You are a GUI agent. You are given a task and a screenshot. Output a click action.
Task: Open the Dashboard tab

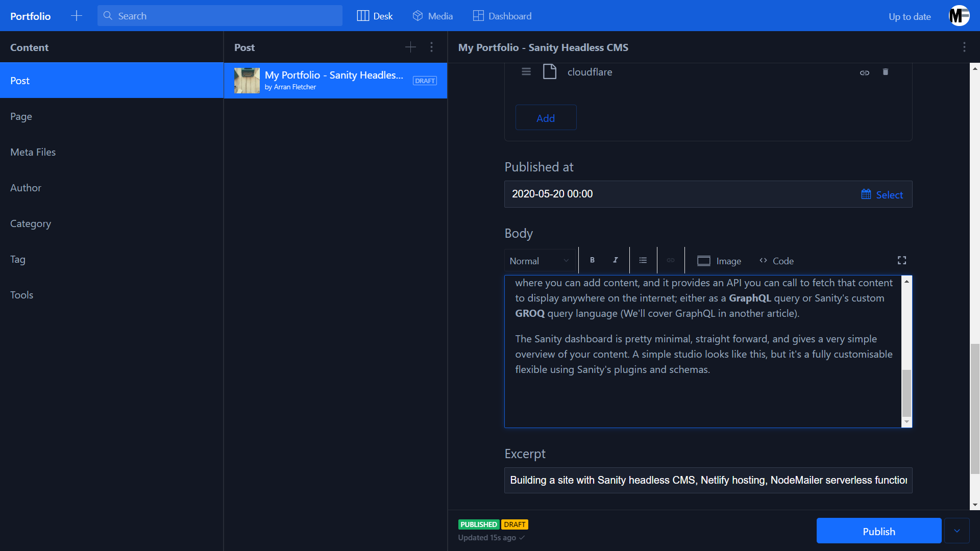[x=502, y=16]
